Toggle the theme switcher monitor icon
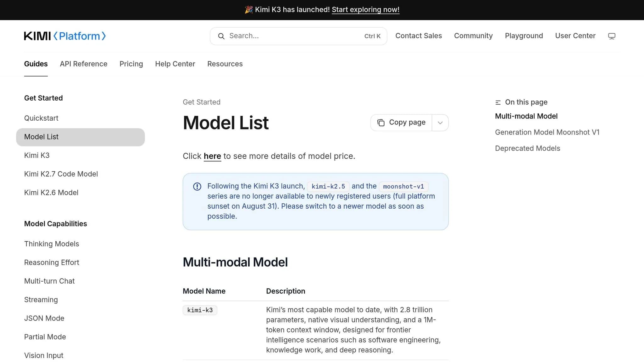Screen dimensions: 644x362 point(612,36)
